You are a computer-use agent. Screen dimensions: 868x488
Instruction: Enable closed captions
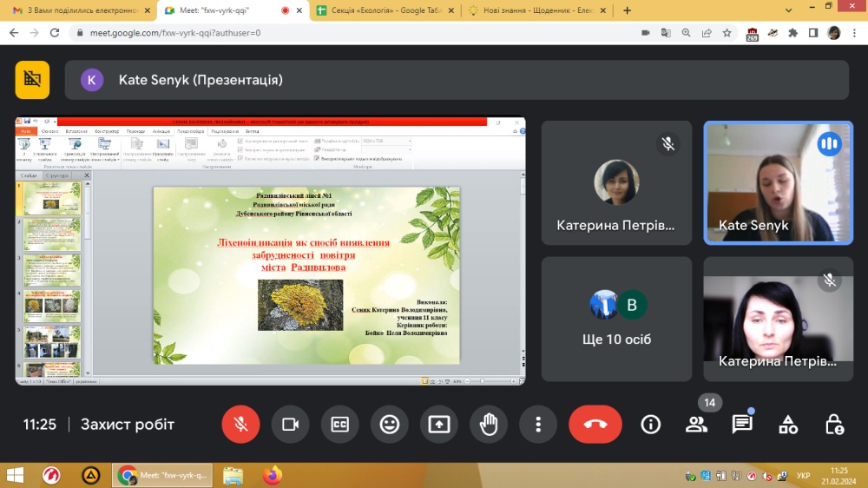point(339,425)
